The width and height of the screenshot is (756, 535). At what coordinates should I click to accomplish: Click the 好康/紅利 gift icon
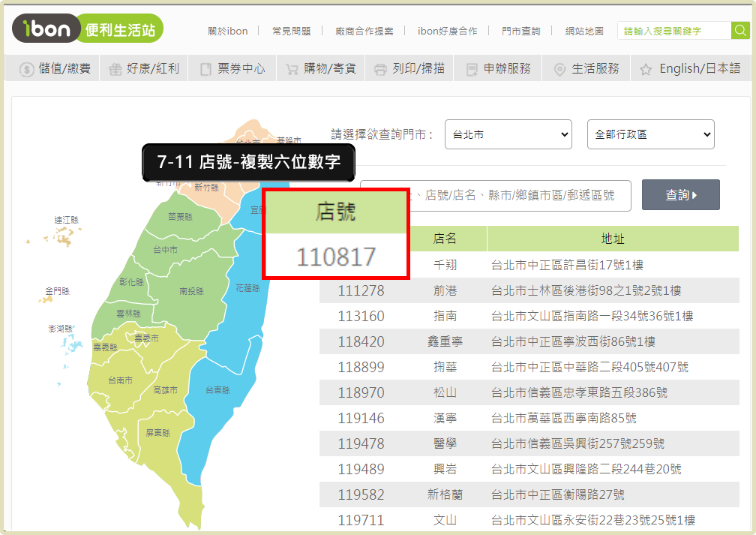(115, 70)
